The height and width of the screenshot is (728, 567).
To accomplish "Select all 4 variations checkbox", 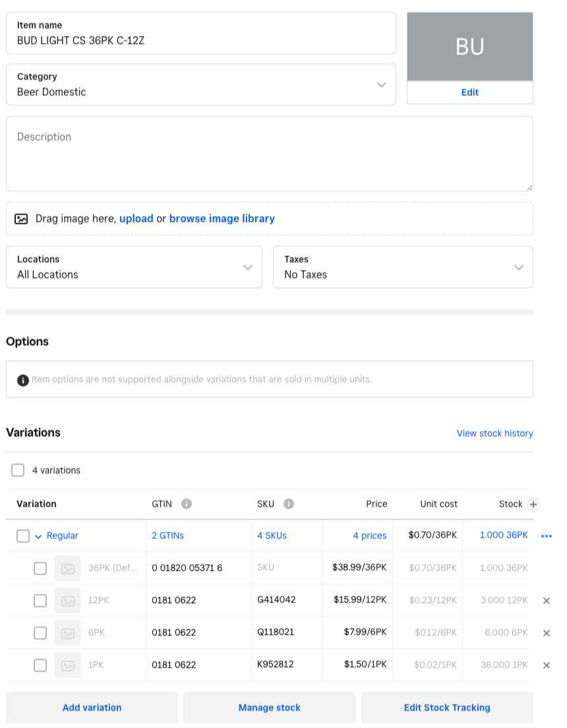I will coord(18,470).
